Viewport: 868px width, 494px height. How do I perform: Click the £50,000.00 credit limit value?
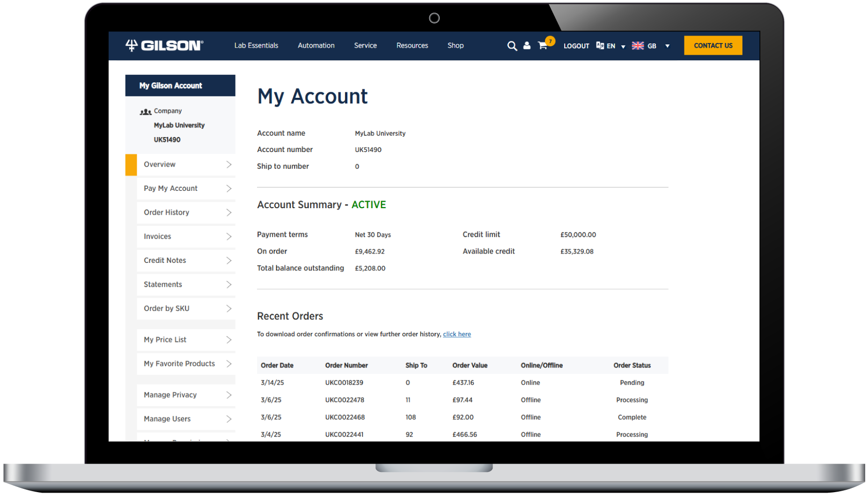pyautogui.click(x=578, y=235)
